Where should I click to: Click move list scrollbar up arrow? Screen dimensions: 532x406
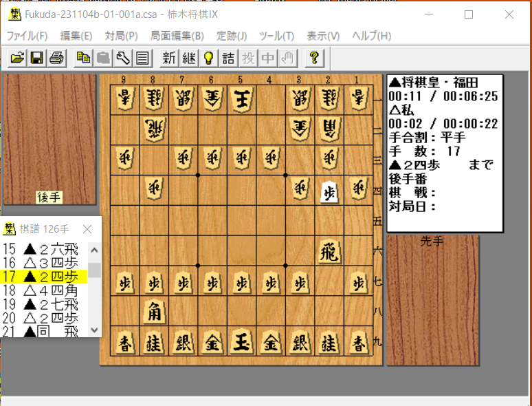click(x=94, y=250)
